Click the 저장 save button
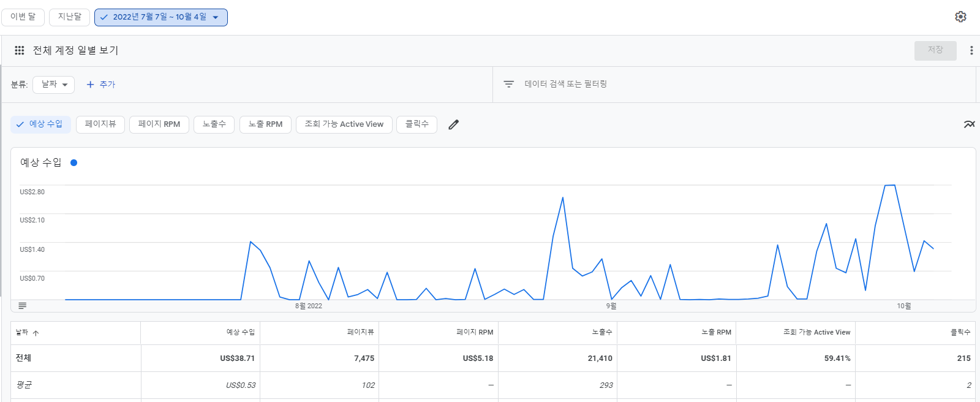Viewport: 980px width, 402px height. pyautogui.click(x=935, y=50)
